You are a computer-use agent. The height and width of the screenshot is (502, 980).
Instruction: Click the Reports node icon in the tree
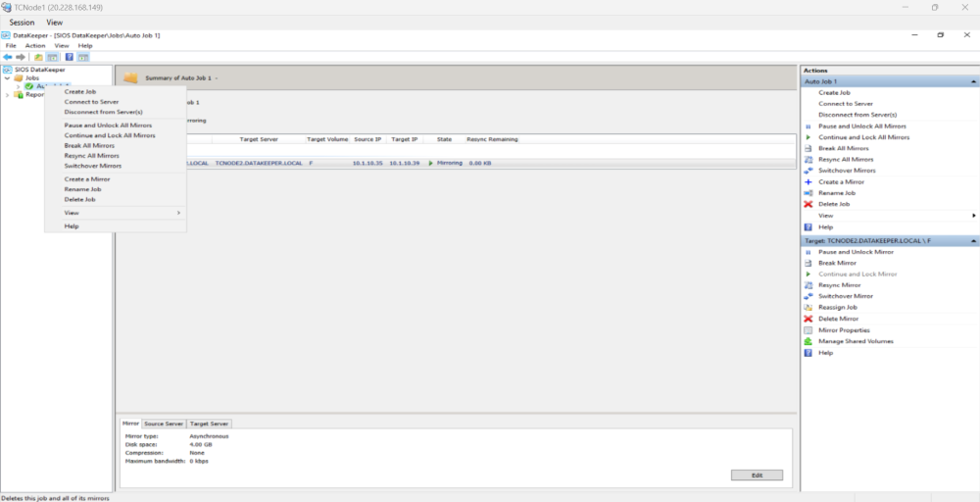coord(18,95)
